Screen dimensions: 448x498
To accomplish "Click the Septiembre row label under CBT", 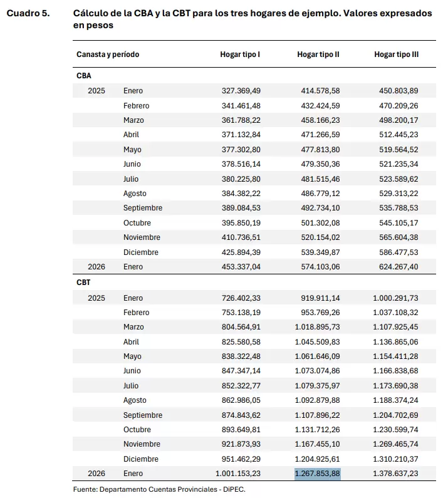I will (143, 415).
